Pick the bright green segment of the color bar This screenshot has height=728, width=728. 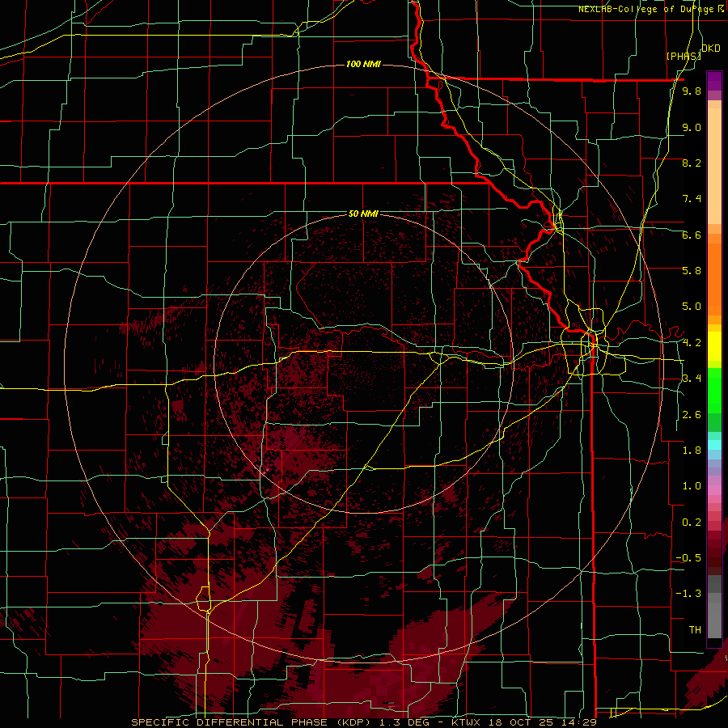[x=714, y=391]
